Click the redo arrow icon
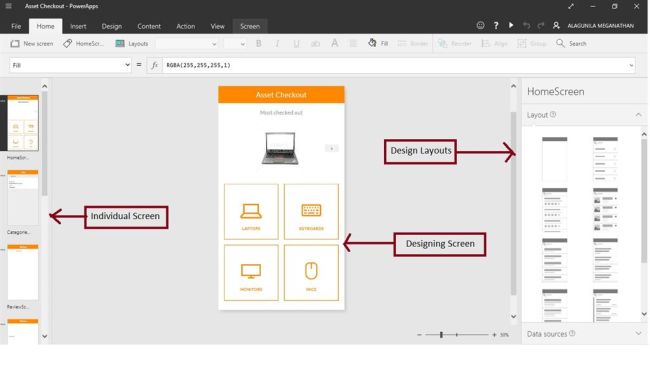The image size is (650, 365). coord(541,25)
